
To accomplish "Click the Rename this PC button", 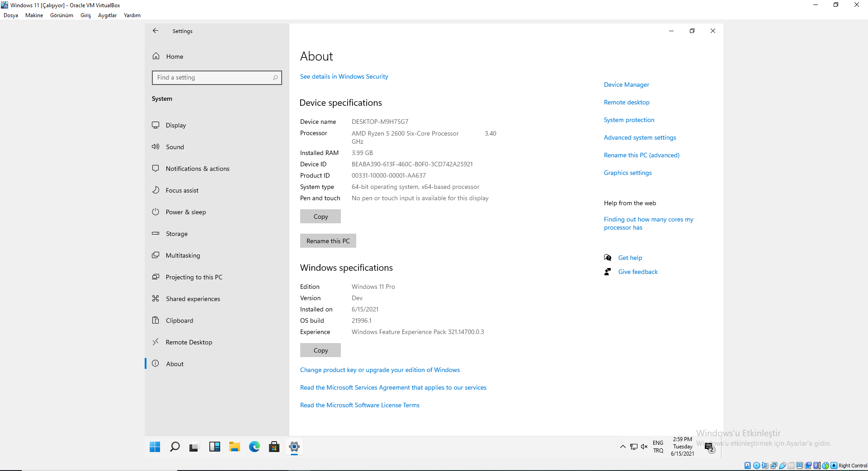I will (x=328, y=241).
